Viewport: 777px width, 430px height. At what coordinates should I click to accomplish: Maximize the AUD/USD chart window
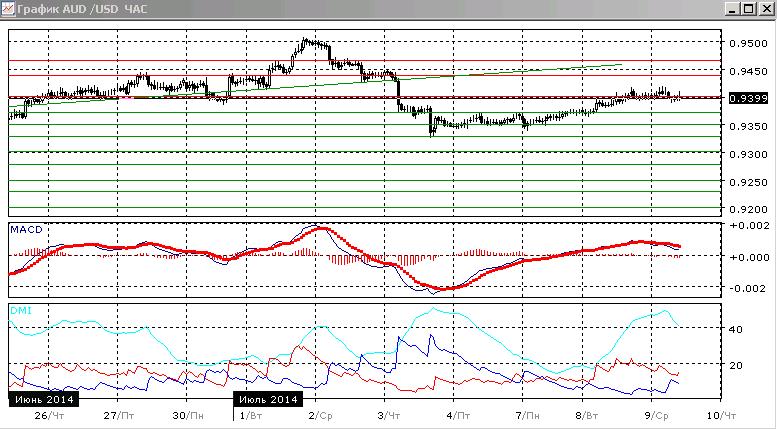coord(749,9)
